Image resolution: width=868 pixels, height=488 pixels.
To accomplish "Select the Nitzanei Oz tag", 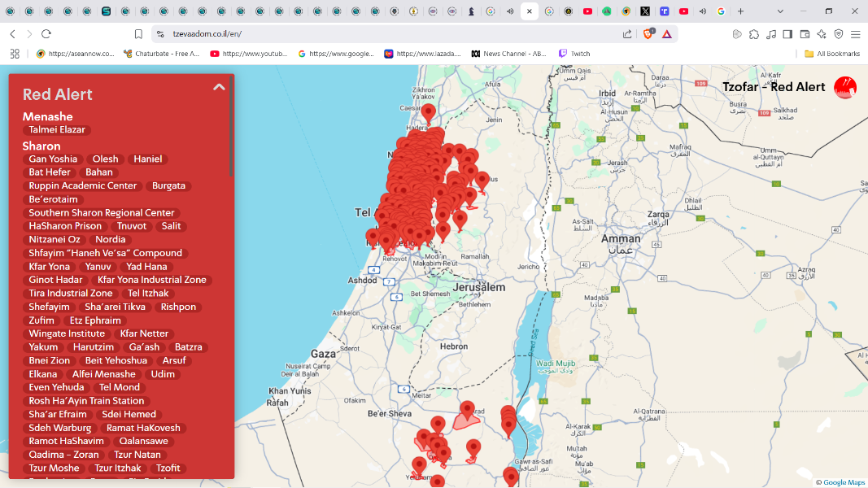I will (x=55, y=240).
